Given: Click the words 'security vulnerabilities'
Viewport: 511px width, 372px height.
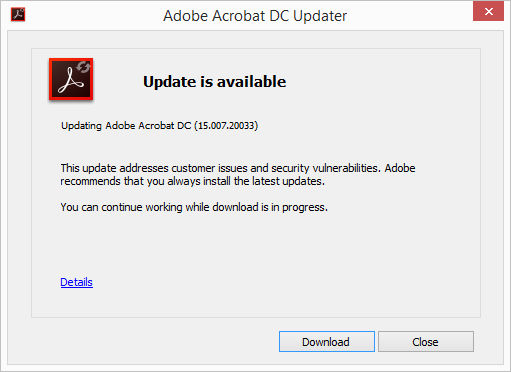Looking at the screenshot, I should click(x=326, y=168).
